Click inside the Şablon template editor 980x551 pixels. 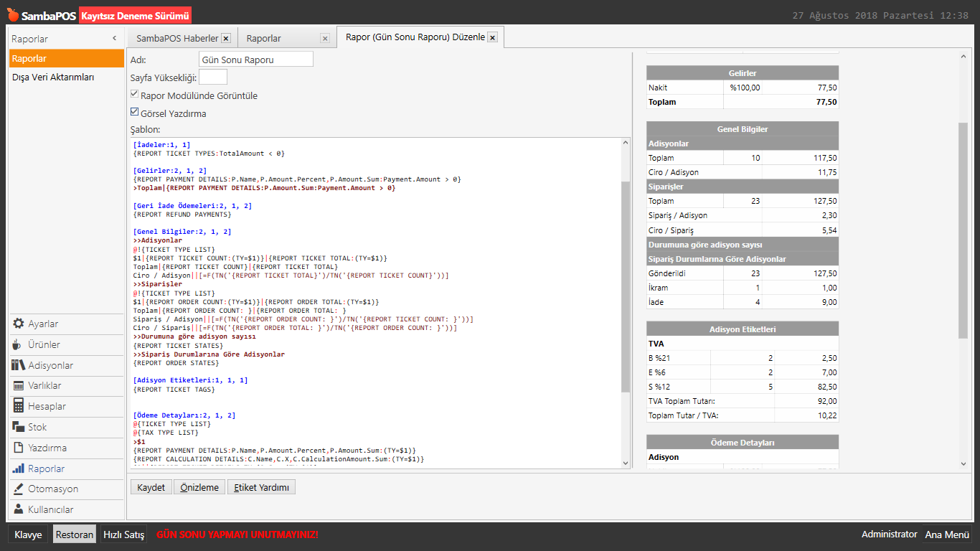[374, 303]
